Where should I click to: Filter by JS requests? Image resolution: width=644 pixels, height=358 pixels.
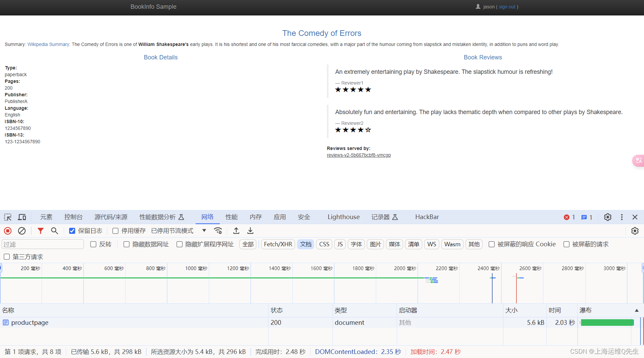[x=340, y=244]
